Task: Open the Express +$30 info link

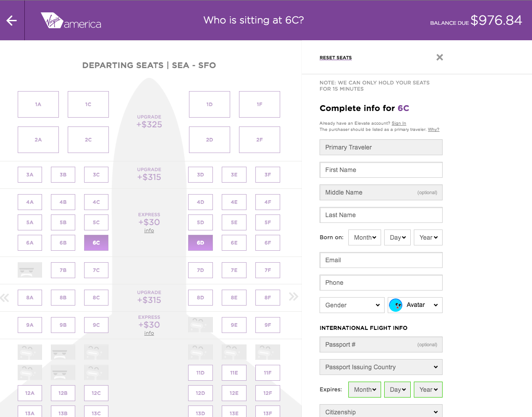Action: [x=149, y=230]
